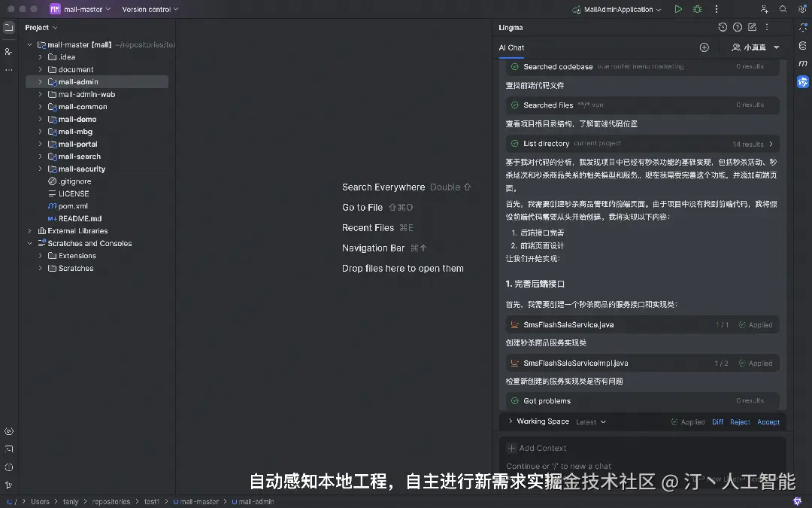Image resolution: width=812 pixels, height=508 pixels.
Task: Select the LICENSE file
Action: point(74,194)
